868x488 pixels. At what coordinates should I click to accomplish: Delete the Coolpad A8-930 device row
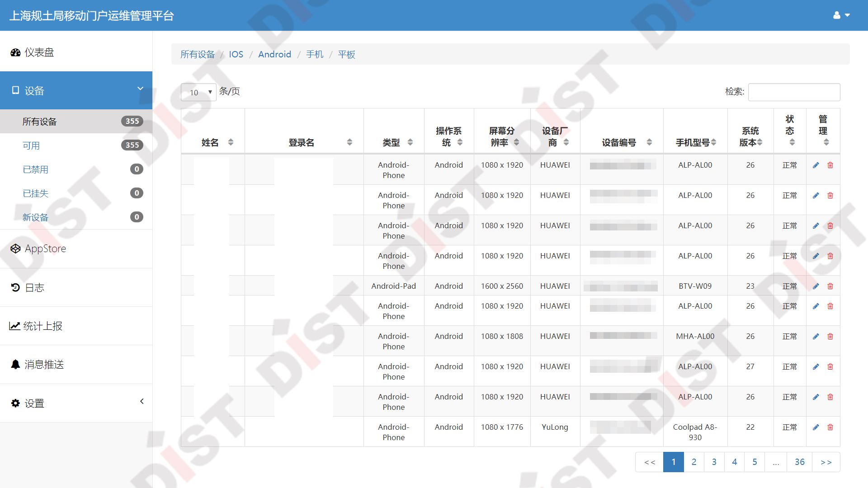point(830,427)
